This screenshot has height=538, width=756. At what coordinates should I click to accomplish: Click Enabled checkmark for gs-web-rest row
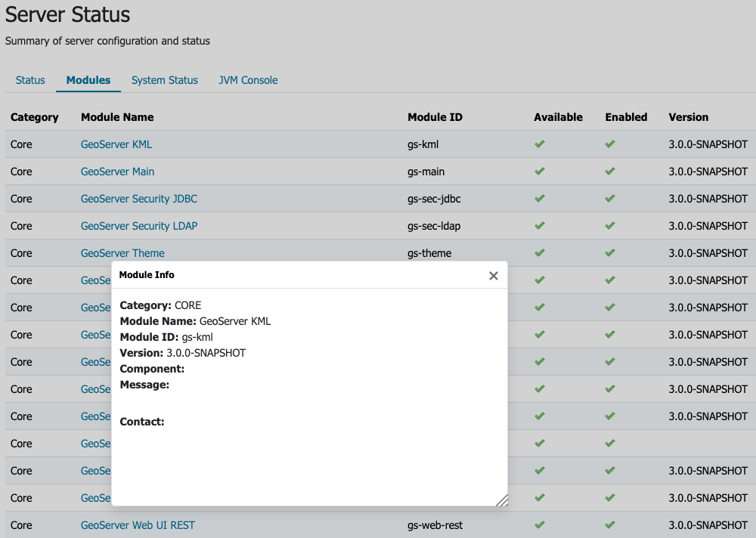610,524
